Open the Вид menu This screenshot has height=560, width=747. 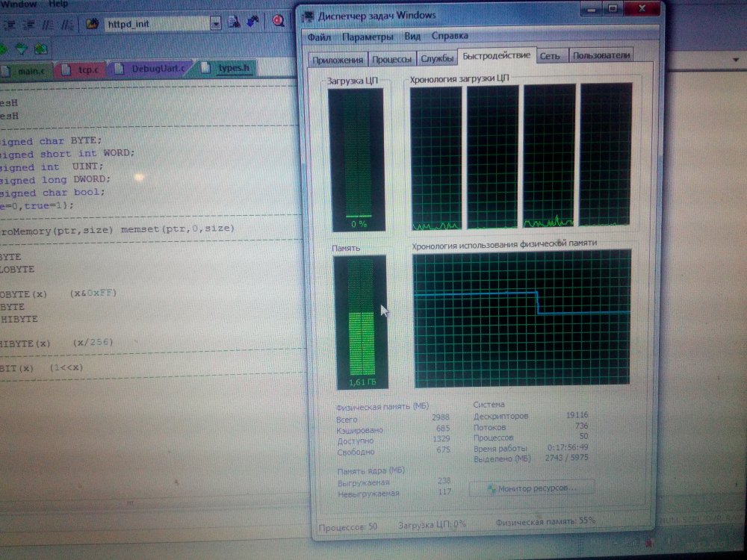coord(412,36)
